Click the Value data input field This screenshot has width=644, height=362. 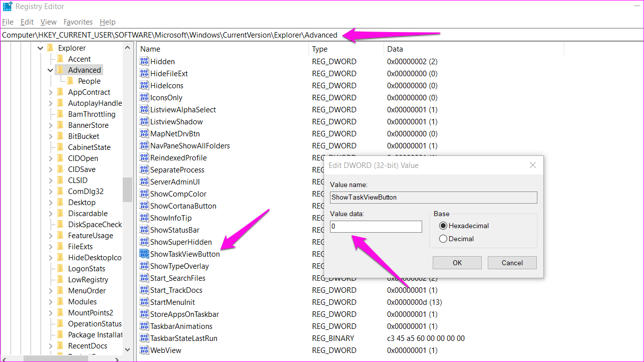tap(376, 227)
